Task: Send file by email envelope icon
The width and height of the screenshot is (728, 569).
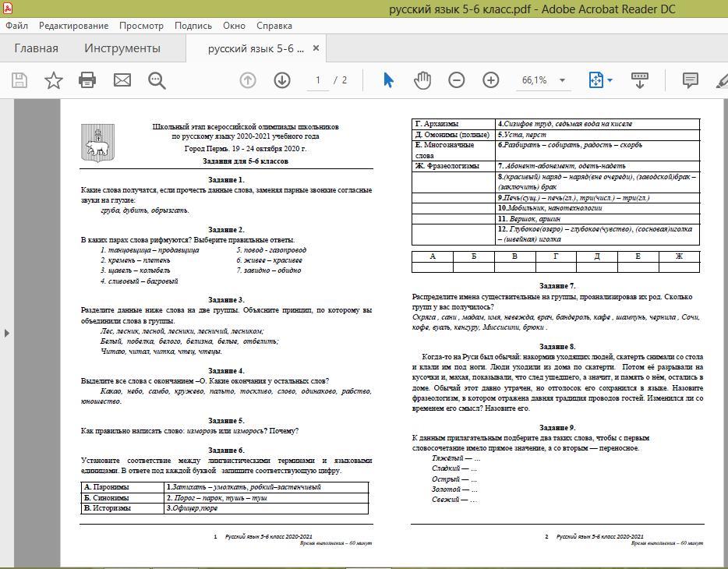Action: click(122, 80)
